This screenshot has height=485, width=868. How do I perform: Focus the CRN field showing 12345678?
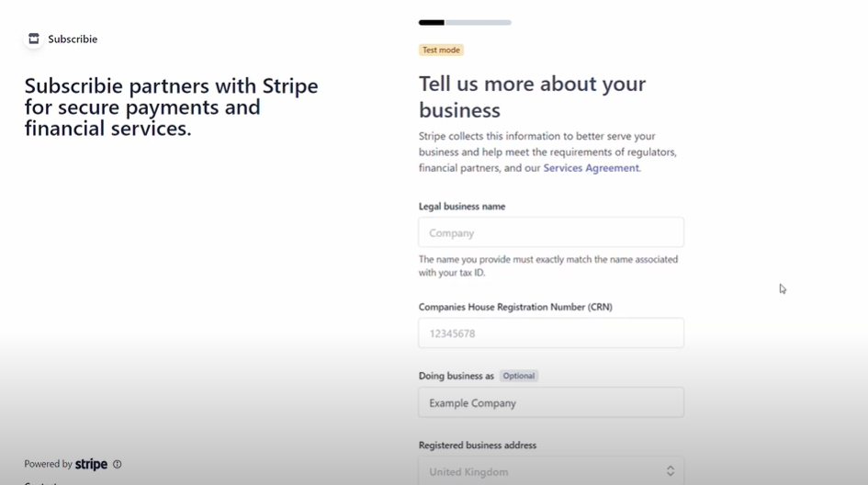(x=551, y=333)
